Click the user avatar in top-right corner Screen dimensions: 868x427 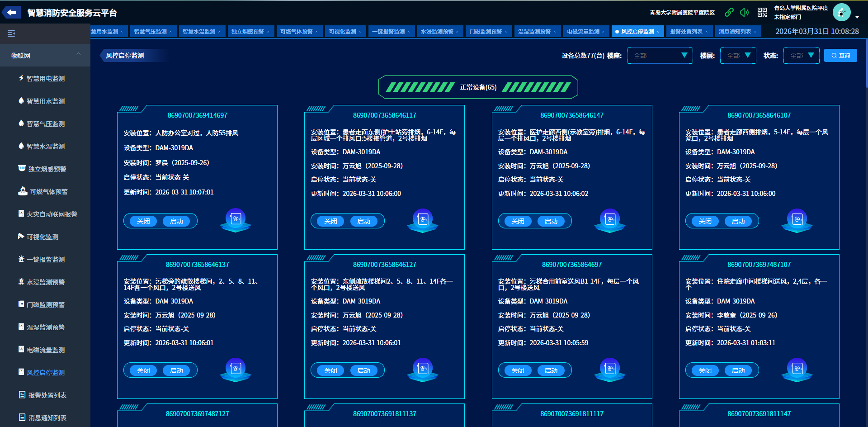pos(841,13)
